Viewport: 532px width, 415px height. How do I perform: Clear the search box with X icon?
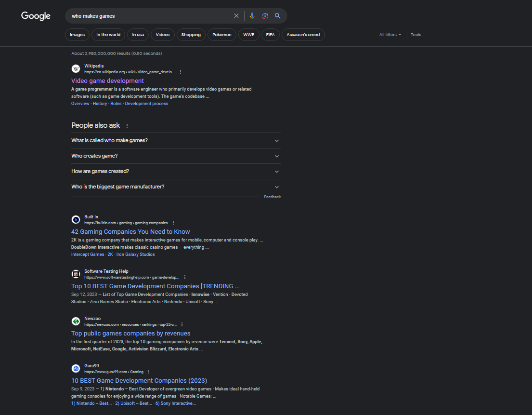[236, 16]
